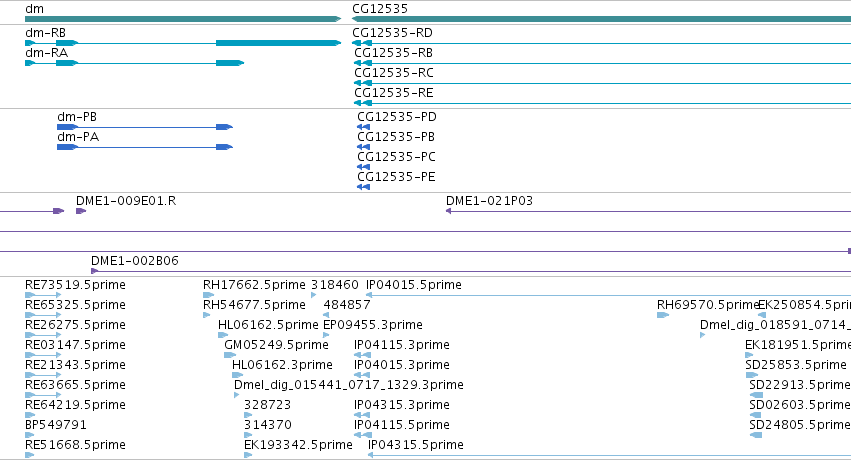Screen dimensions: 851x460
Task: Click the DME1-021P03 start arrow marker
Action: (449, 211)
